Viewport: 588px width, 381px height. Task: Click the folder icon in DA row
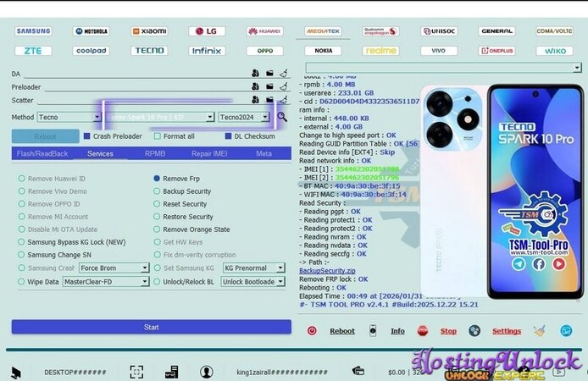click(269, 74)
